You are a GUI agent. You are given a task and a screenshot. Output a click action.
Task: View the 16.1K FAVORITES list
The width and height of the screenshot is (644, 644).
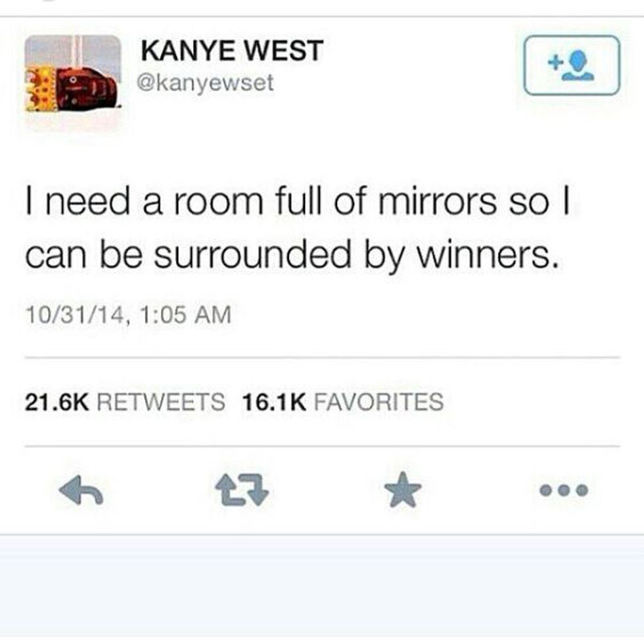tap(343, 402)
